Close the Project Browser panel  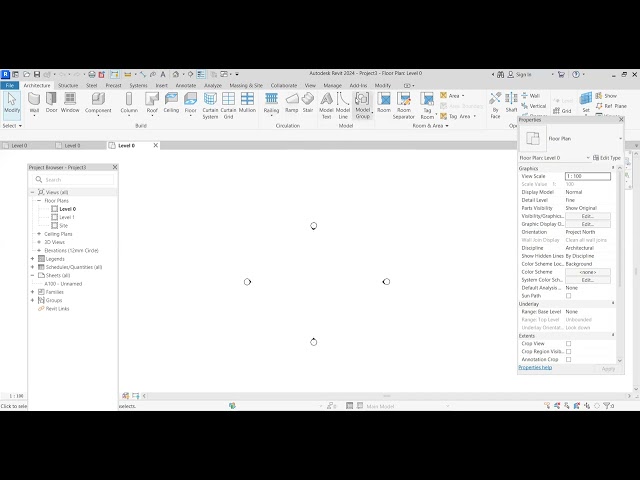115,167
